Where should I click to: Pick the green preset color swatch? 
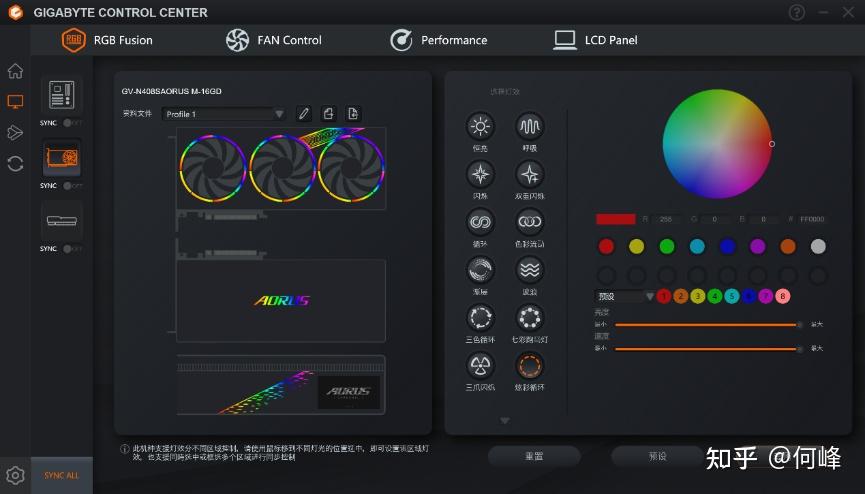[667, 246]
